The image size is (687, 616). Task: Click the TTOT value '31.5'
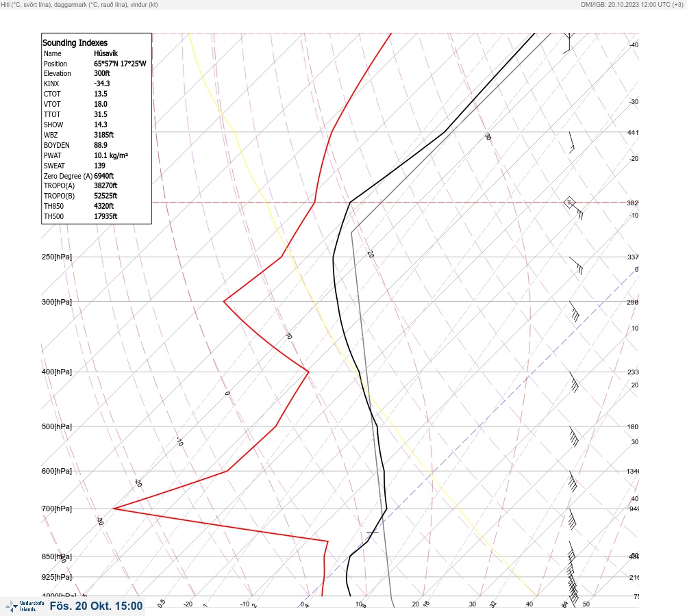(x=100, y=114)
